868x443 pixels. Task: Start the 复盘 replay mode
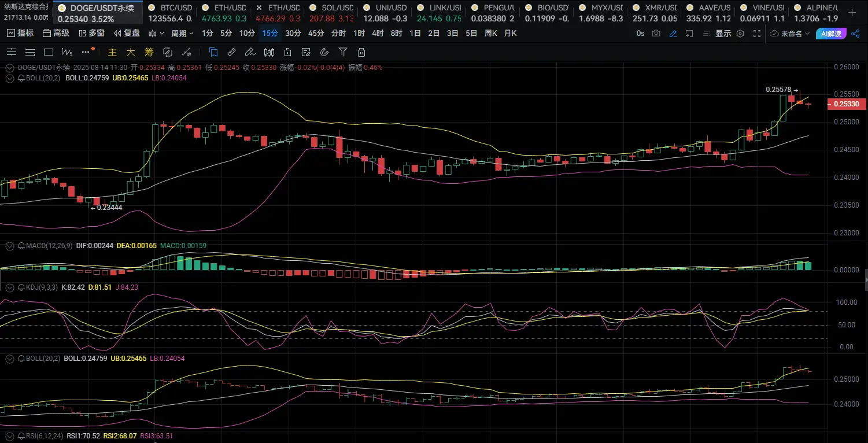[x=127, y=33]
